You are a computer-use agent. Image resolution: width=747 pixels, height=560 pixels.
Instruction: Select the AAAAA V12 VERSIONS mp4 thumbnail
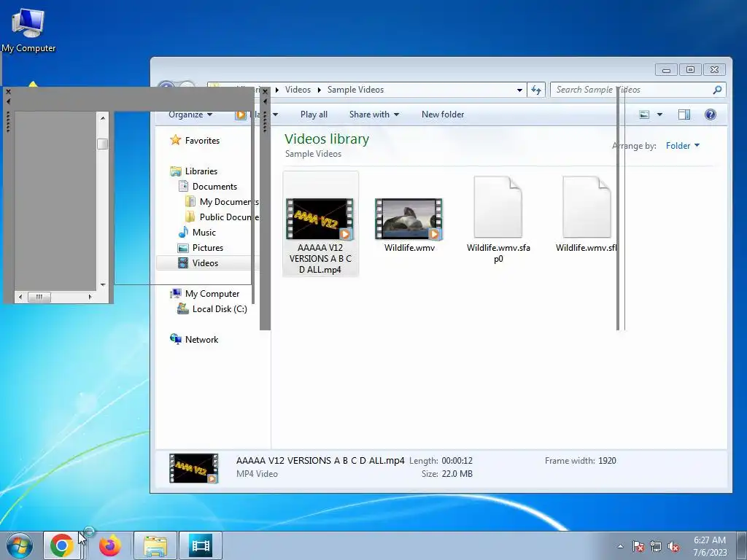click(x=320, y=219)
